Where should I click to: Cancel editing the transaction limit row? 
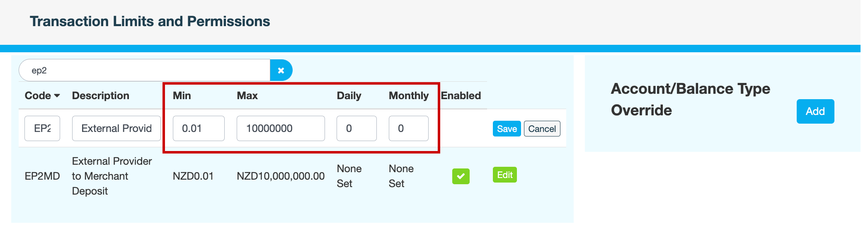pos(542,129)
